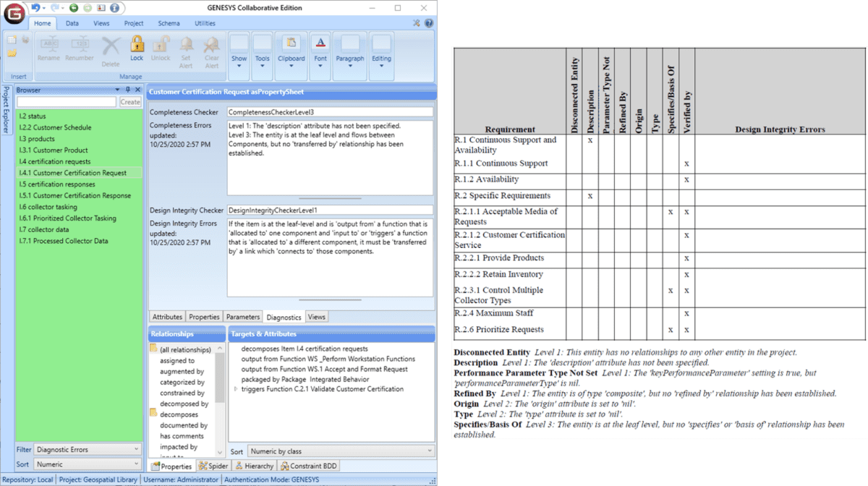Click the green back navigation arrow
Image resolution: width=868 pixels, height=486 pixels.
[x=72, y=8]
